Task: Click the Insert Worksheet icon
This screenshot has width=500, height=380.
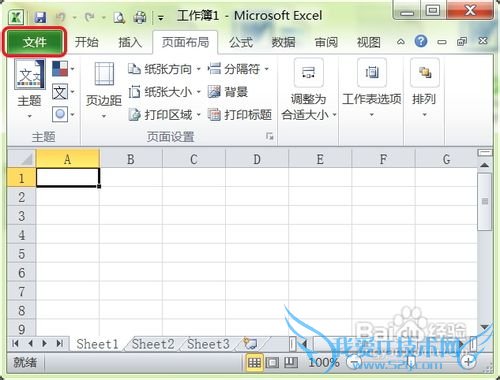Action: click(x=250, y=343)
